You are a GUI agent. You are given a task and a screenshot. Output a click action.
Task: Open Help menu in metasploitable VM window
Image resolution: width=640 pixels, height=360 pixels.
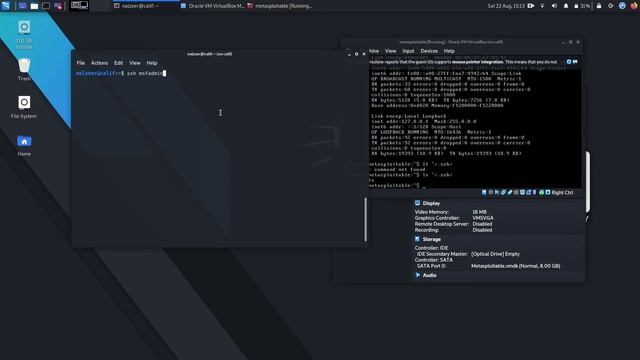[x=449, y=51]
